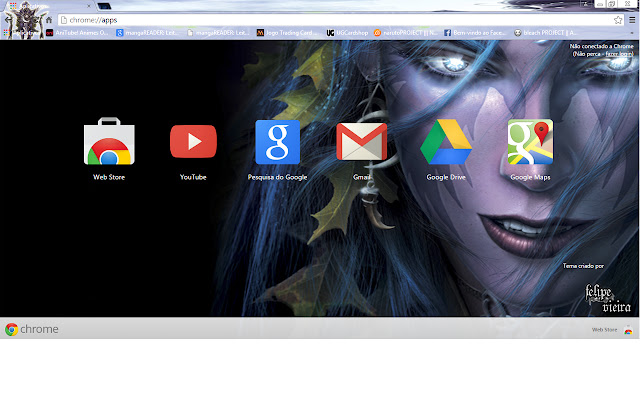Go back with the back arrow
This screenshot has height=400, width=640.
tap(8, 20)
